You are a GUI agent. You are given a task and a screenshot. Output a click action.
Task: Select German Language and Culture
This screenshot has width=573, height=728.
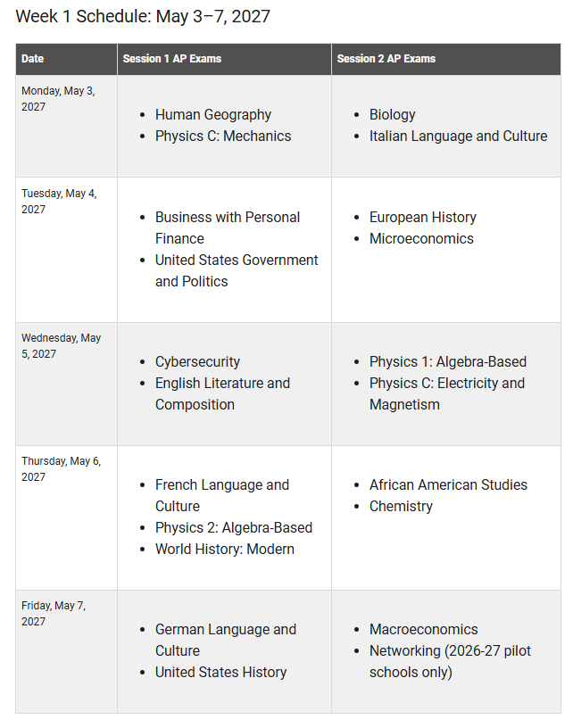click(x=226, y=640)
